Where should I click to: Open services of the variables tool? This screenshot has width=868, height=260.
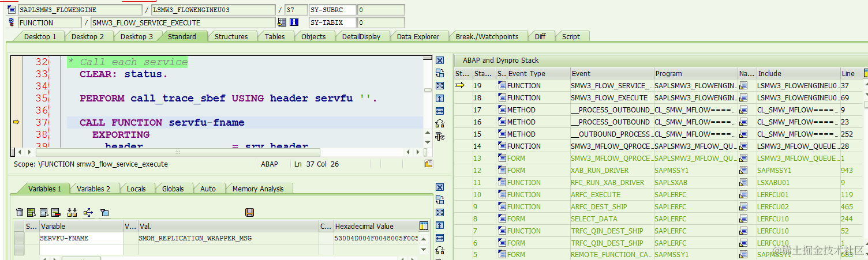(x=440, y=250)
